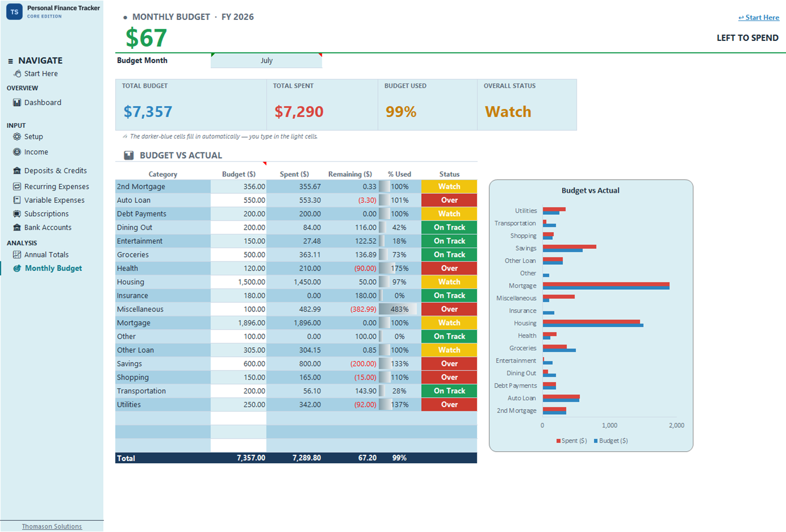The height and width of the screenshot is (532, 786).
Task: Click the Recurring Expenses icon
Action: (x=17, y=186)
